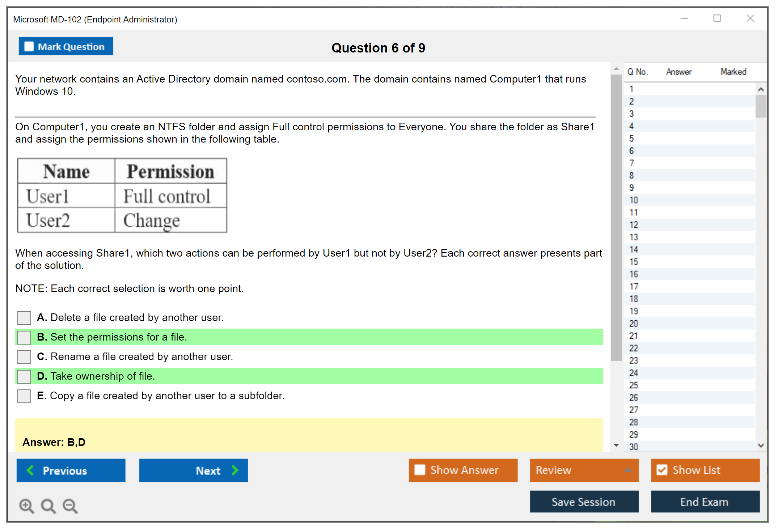
Task: Click the green left arrow on Previous
Action: click(30, 470)
